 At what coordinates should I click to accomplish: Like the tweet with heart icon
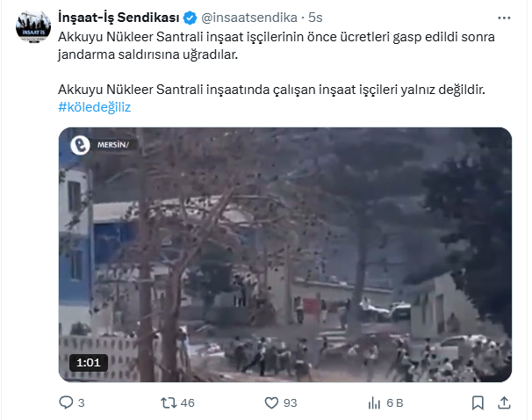click(271, 403)
